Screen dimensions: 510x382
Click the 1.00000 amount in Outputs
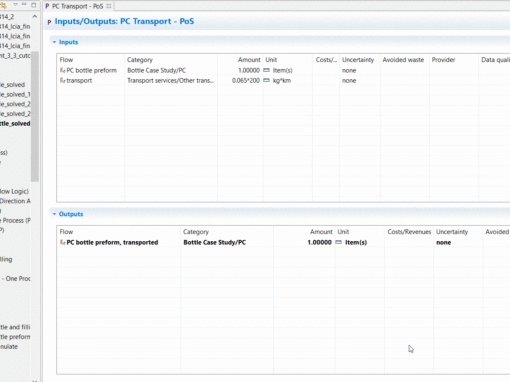(x=319, y=242)
